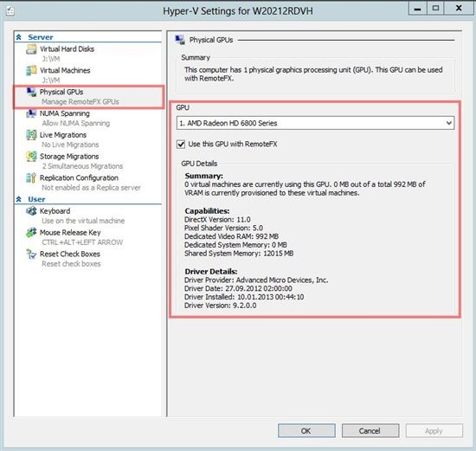Click 'Driver Version: 9.2.0.0' line
476x451 pixels.
pos(220,306)
